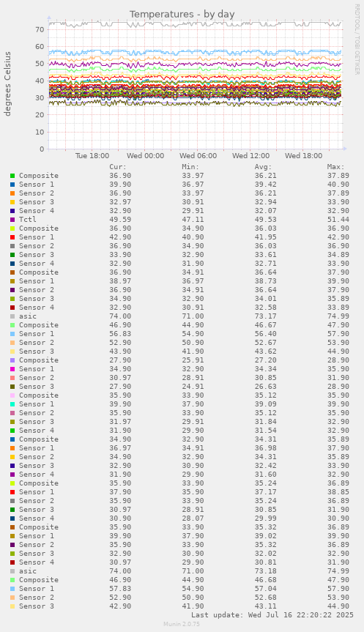Click the 40.90 maximum value
Viewport: 364px width, 632px height.
[x=338, y=185]
